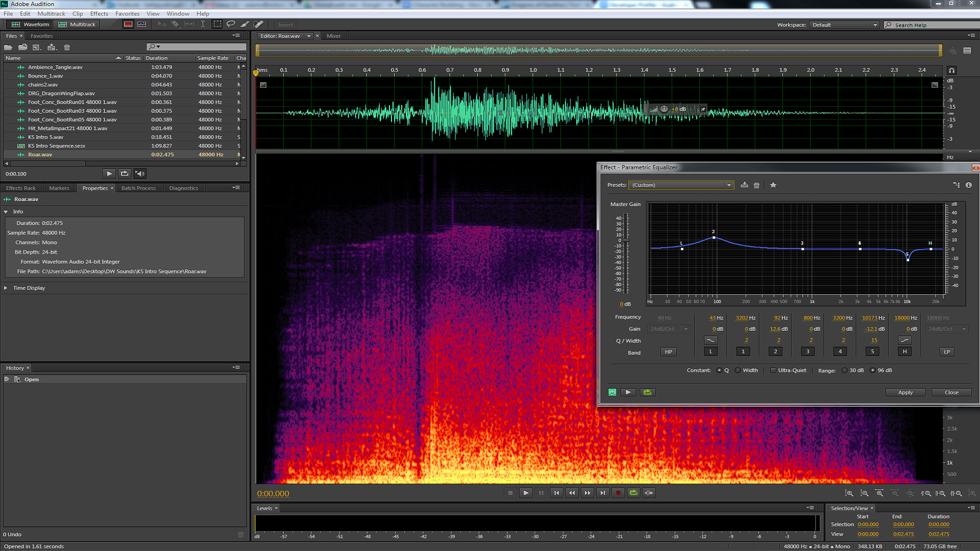Toggle Auto-Play speaker icon in Files panel

(x=140, y=174)
